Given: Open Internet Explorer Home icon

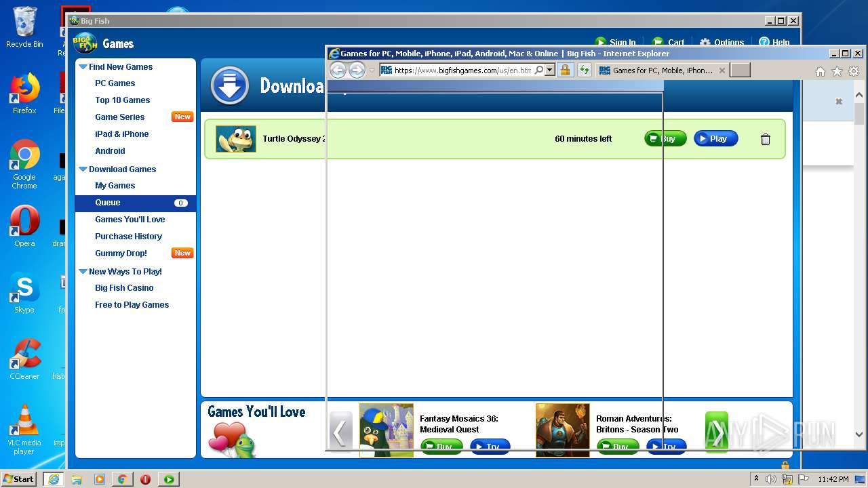Looking at the screenshot, I should click(821, 71).
